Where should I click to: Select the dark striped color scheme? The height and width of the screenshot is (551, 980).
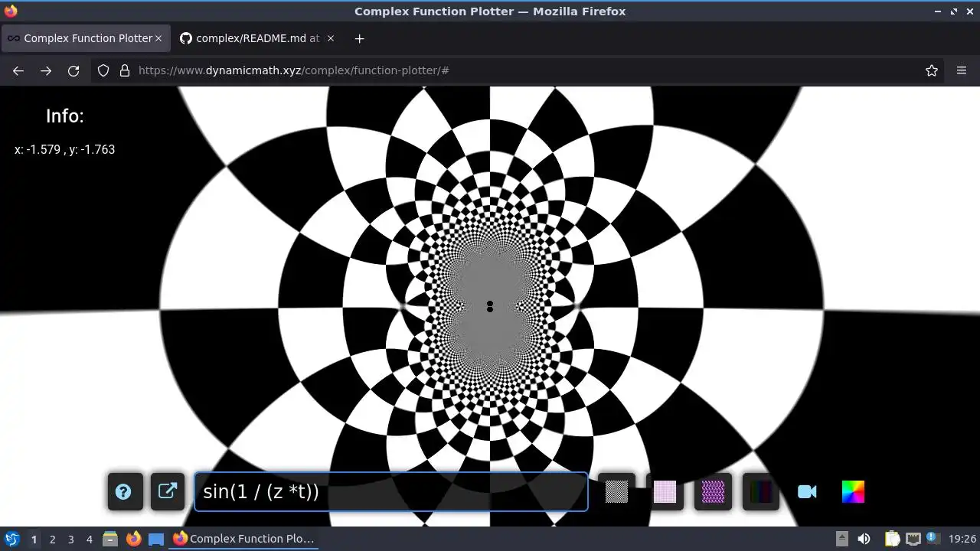point(761,491)
